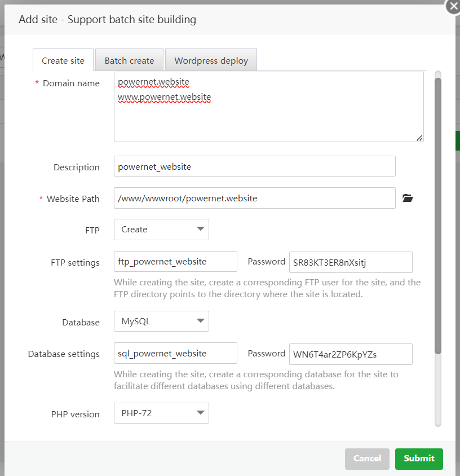
Task: Open the Database MySQL dropdown
Action: (161, 321)
